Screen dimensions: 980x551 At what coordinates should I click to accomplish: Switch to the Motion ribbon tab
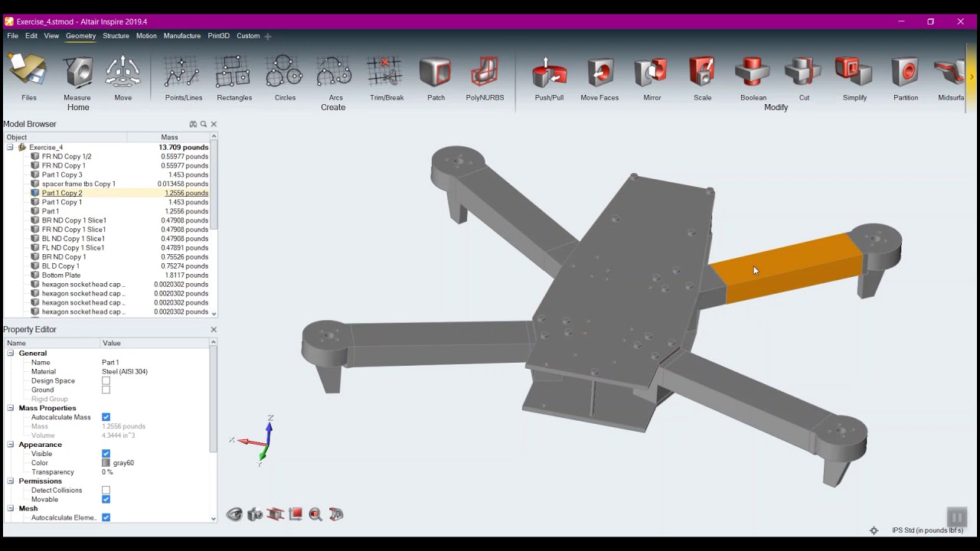[x=146, y=36]
